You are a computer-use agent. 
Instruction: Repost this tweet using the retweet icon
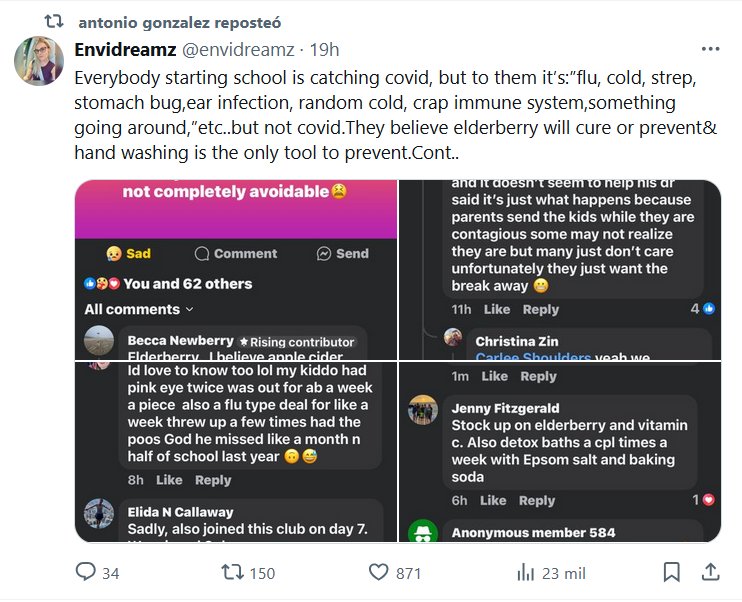[232, 572]
